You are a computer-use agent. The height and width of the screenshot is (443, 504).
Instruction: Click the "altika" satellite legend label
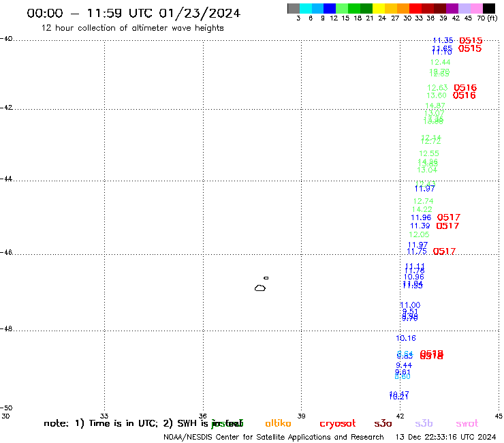(x=278, y=423)
